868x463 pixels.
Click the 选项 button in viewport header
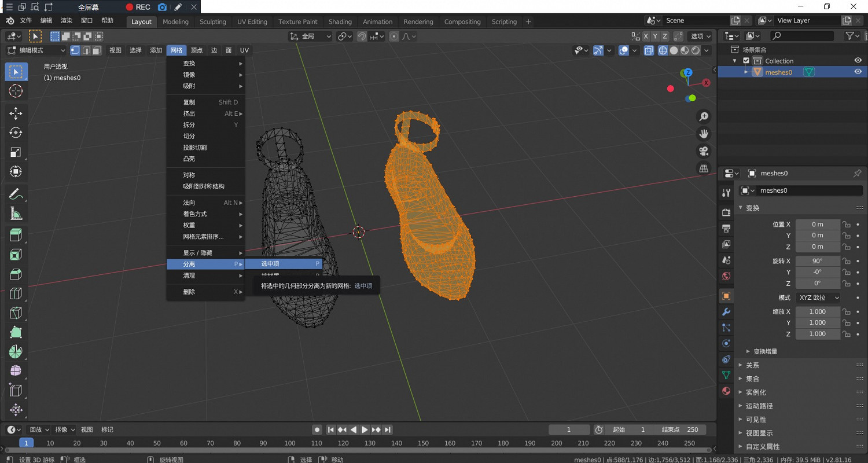pos(701,36)
